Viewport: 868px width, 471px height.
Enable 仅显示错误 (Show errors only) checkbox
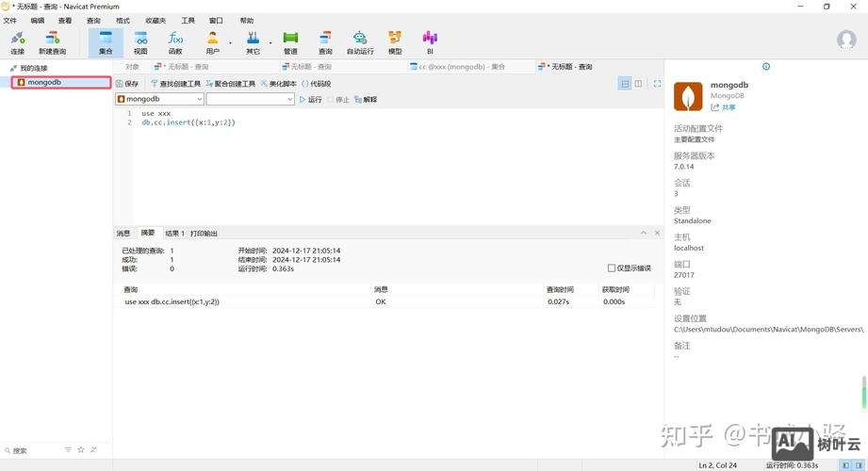pyautogui.click(x=612, y=268)
